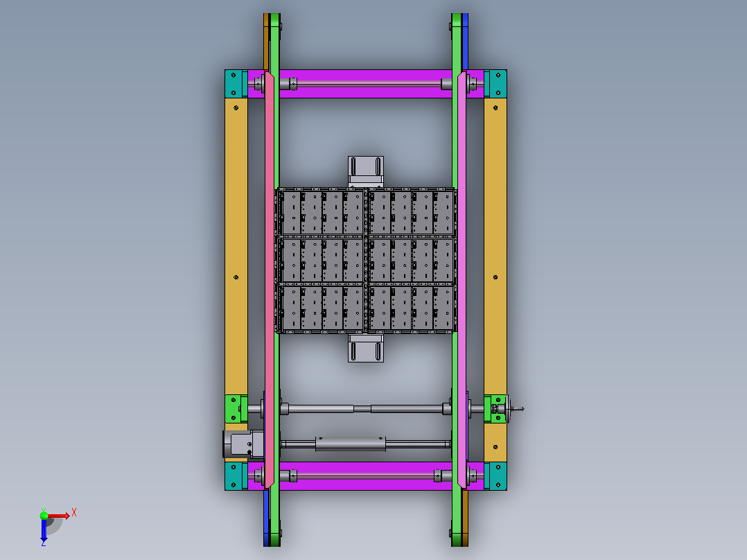Click the blue Z axis label of the triad
747x560 pixels.
click(44, 543)
